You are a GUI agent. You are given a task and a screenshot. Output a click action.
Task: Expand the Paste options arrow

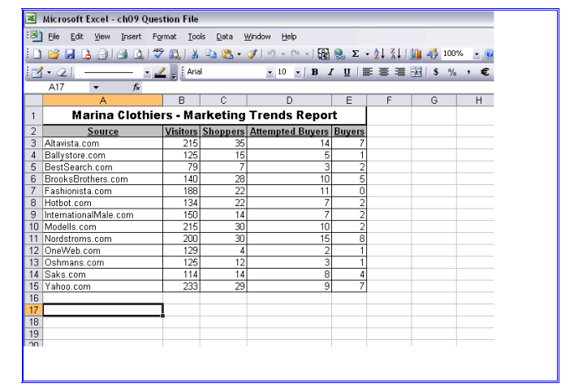click(x=239, y=54)
